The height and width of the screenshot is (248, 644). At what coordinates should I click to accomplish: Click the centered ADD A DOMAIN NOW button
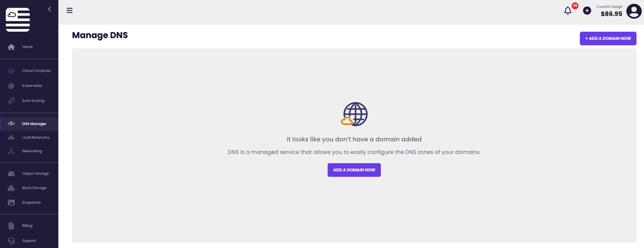(354, 170)
